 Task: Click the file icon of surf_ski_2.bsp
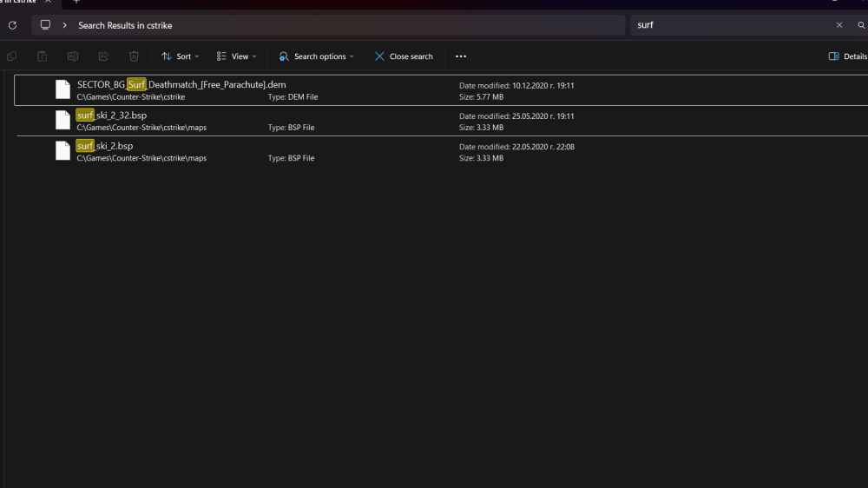[x=62, y=151]
